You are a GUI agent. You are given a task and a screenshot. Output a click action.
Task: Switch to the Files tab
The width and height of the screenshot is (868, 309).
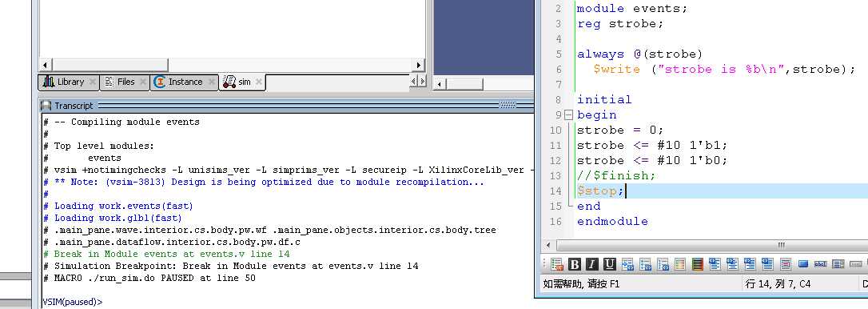pyautogui.click(x=125, y=82)
